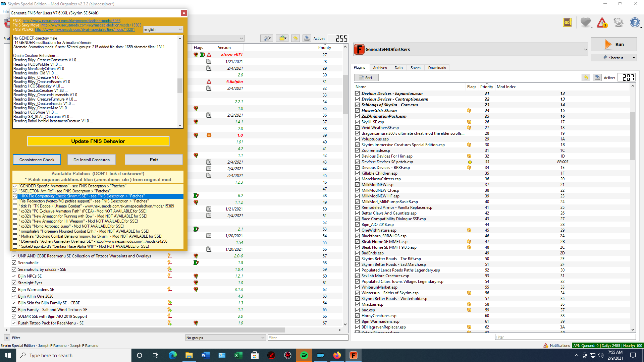Open File Explorer from the taskbar
644x362 pixels.
pos(189,355)
